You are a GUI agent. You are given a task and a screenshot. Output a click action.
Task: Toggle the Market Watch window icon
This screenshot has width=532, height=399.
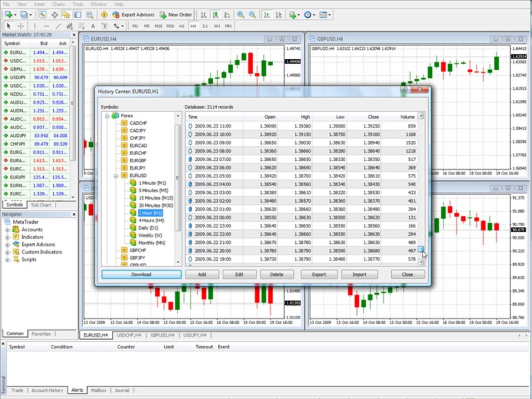43,14
